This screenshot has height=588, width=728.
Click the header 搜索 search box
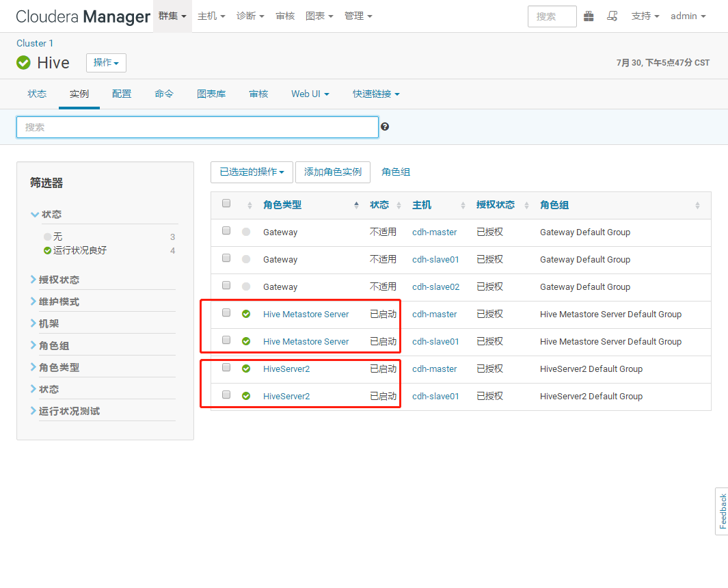552,16
